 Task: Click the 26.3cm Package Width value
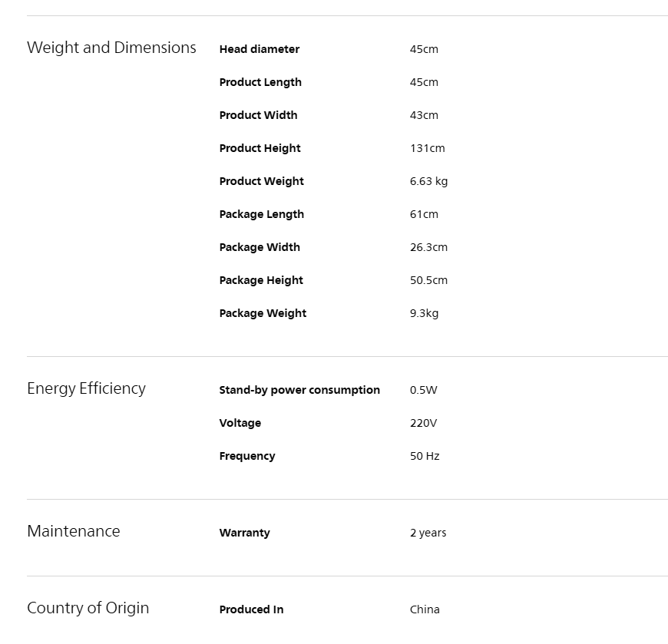(428, 247)
